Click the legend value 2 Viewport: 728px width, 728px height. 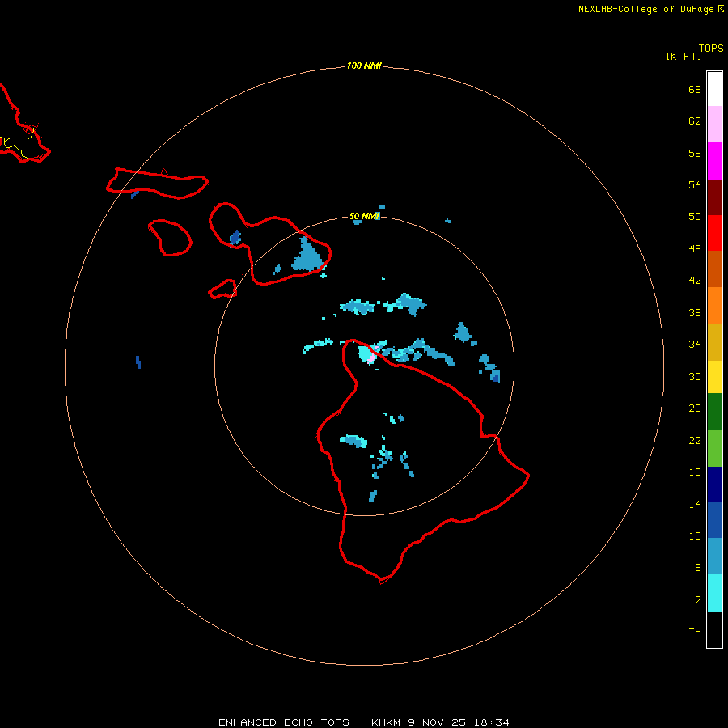point(697,600)
